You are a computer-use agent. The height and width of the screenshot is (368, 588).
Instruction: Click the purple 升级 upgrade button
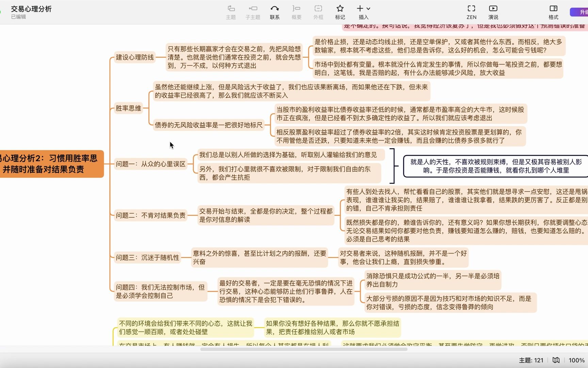tap(579, 12)
